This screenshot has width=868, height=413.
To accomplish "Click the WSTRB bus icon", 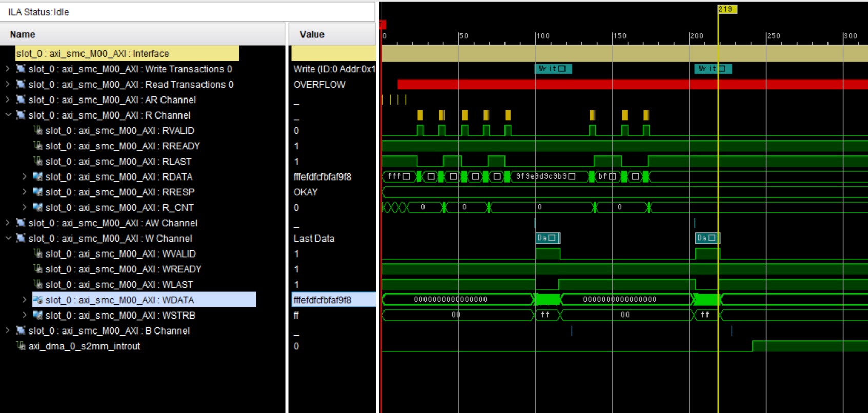I will (x=37, y=315).
